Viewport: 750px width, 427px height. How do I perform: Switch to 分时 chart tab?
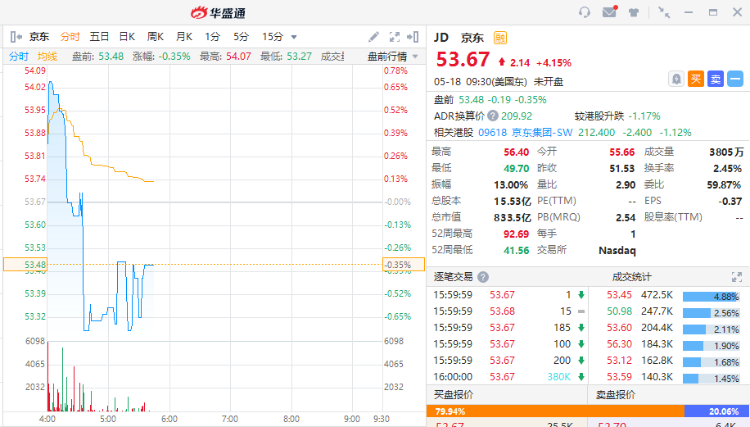pyautogui.click(x=70, y=37)
